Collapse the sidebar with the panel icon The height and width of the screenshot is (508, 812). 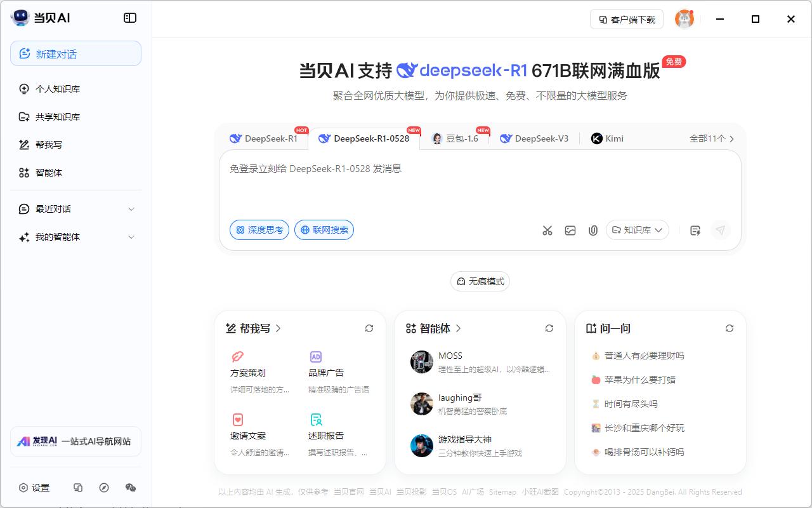pyautogui.click(x=130, y=18)
